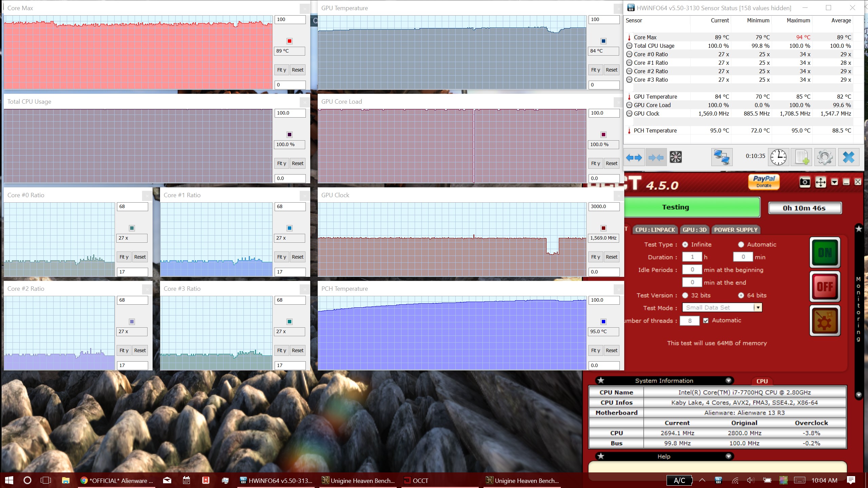
Task: Click Reset in Core #0 Ratio graph
Action: (140, 257)
